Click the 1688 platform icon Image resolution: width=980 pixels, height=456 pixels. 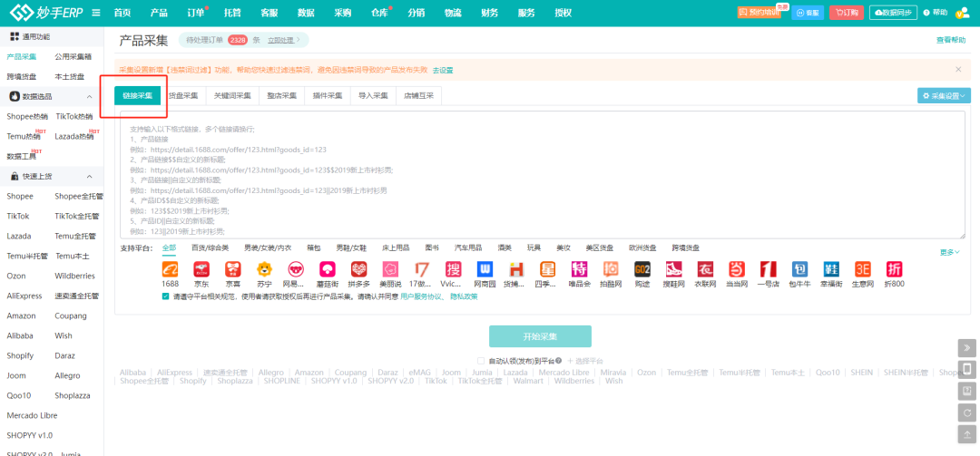pyautogui.click(x=170, y=269)
